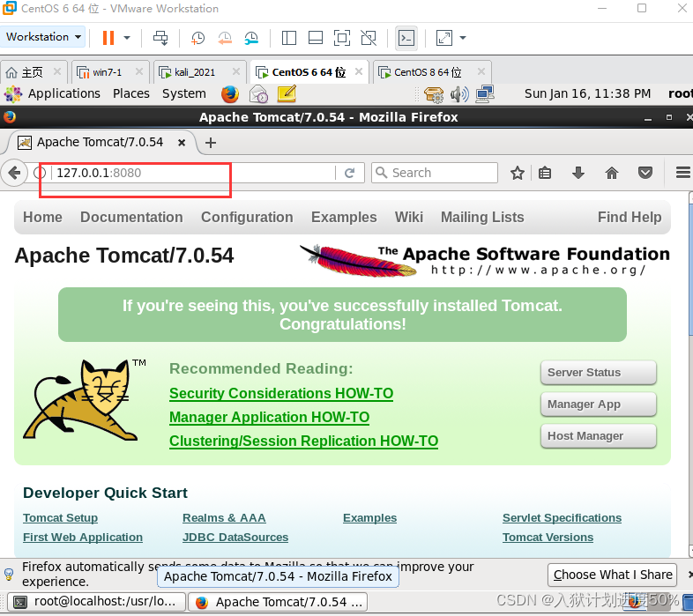
Task: Close the Apache Tomcat browser tab
Action: [182, 143]
